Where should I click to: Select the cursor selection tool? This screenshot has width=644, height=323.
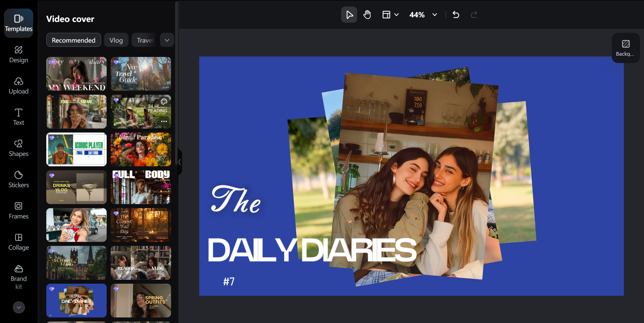[349, 15]
